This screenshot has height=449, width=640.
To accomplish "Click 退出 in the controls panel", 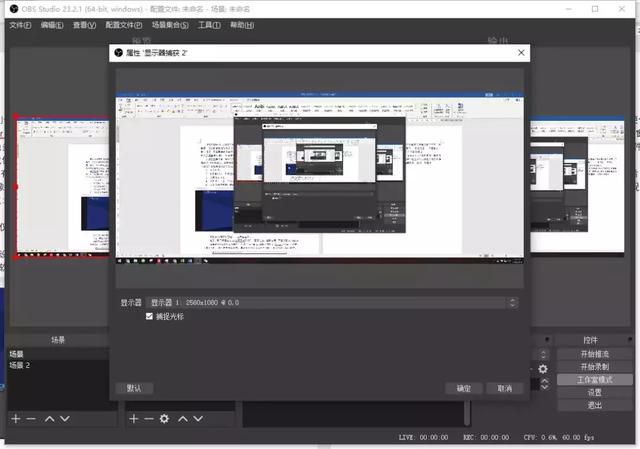I will [594, 405].
